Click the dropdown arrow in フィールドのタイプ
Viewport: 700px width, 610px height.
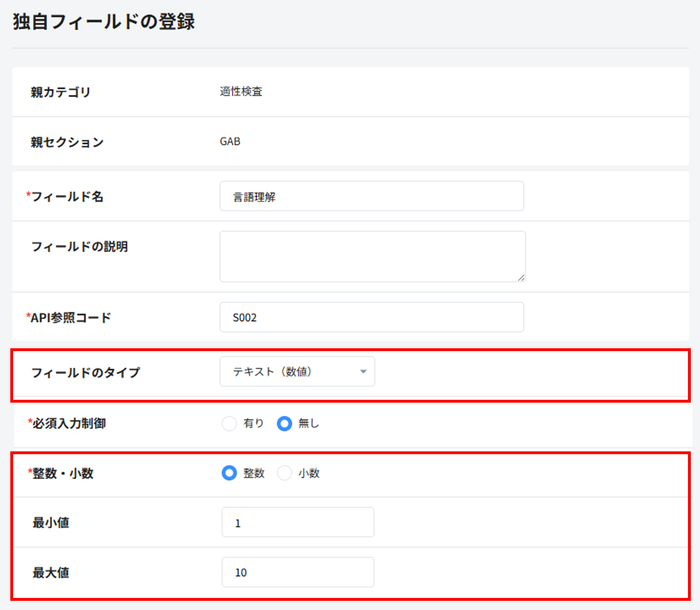(x=363, y=372)
